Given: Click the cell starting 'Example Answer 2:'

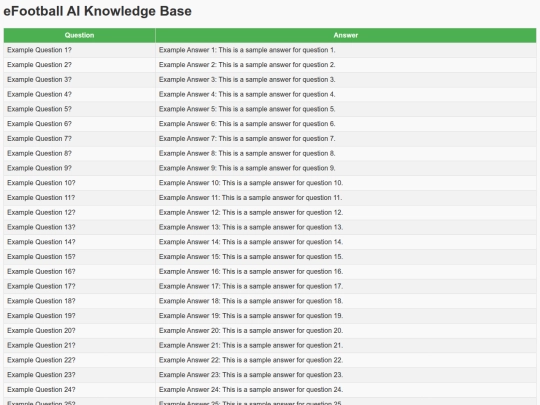Looking at the screenshot, I should coord(346,65).
